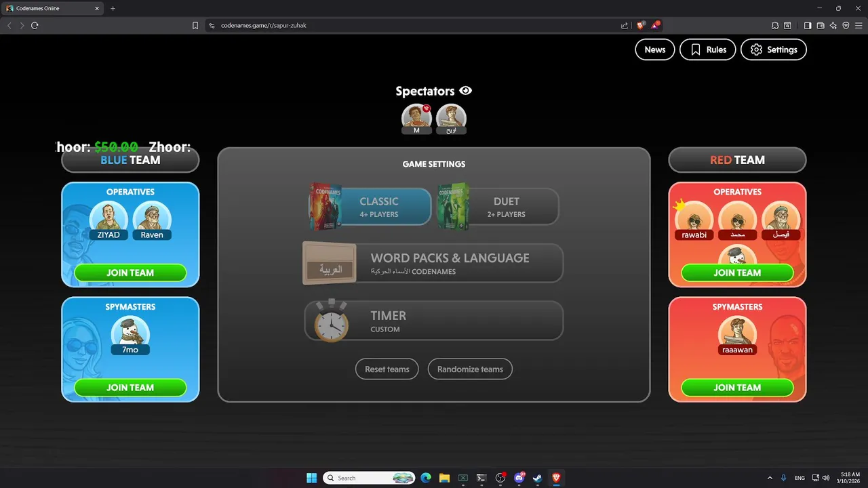Open the volume speaker control

coord(826,478)
